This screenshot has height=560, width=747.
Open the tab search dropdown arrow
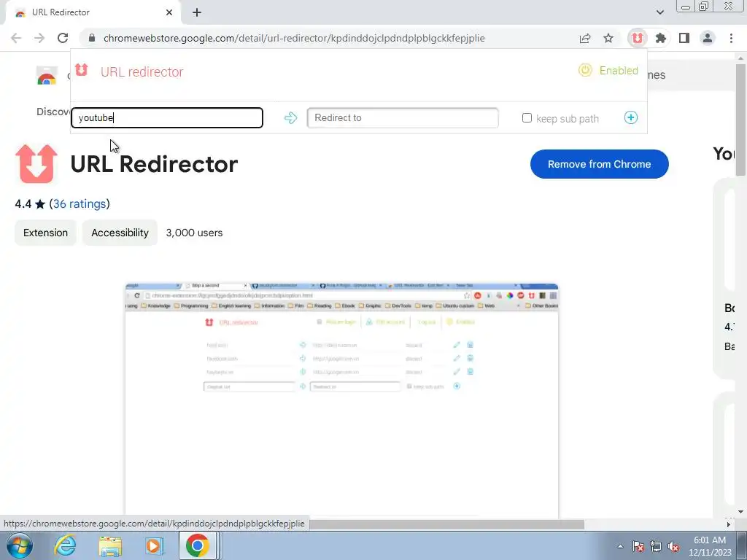click(x=659, y=12)
